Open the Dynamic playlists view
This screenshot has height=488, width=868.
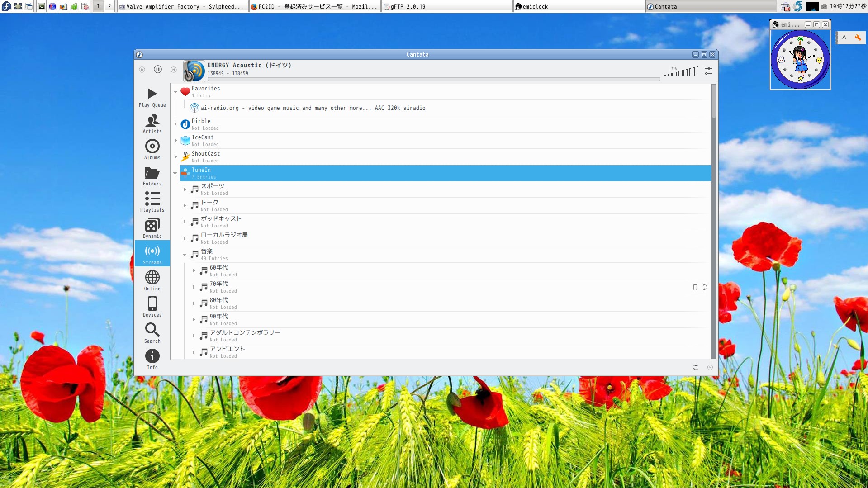click(x=152, y=228)
